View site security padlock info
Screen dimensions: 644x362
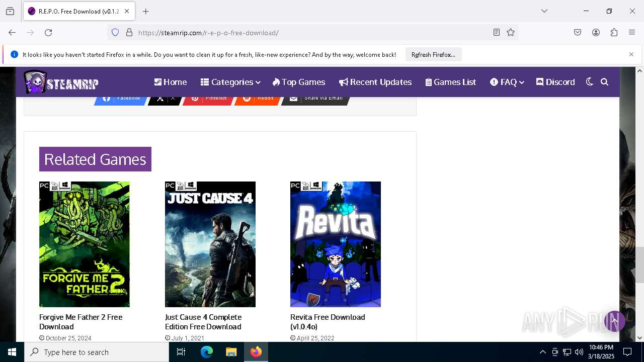tap(129, 32)
